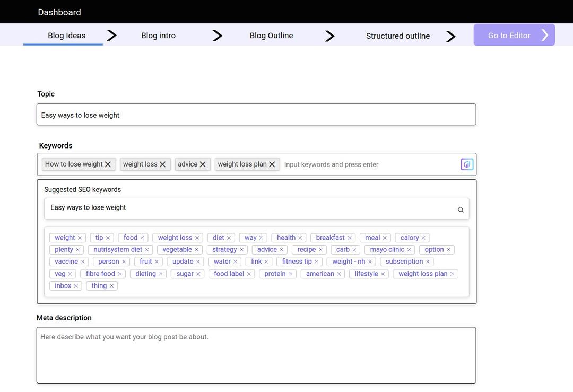Dismiss the 'tip' suggested tag x
Viewport: 573px width, 392px height.
point(108,238)
